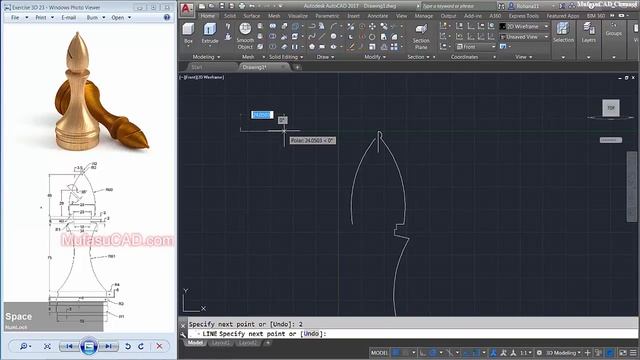Select the Extrude tool
The width and height of the screenshot is (640, 360).
(210, 33)
